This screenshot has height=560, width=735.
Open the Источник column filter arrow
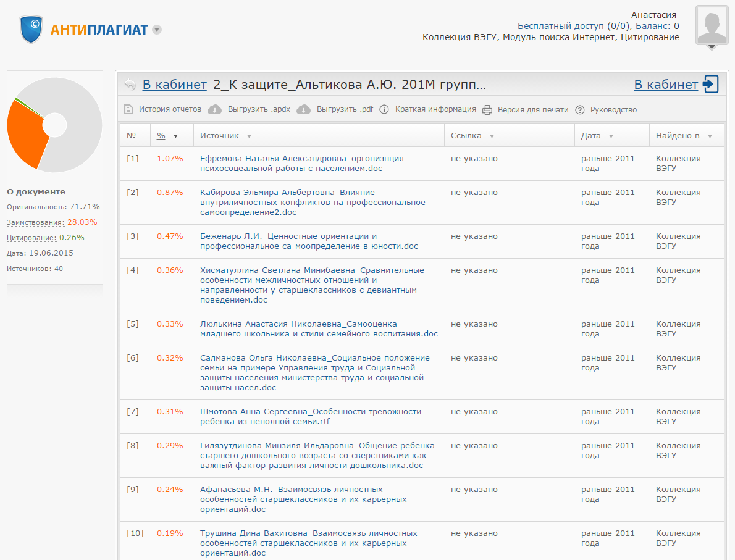point(249,136)
